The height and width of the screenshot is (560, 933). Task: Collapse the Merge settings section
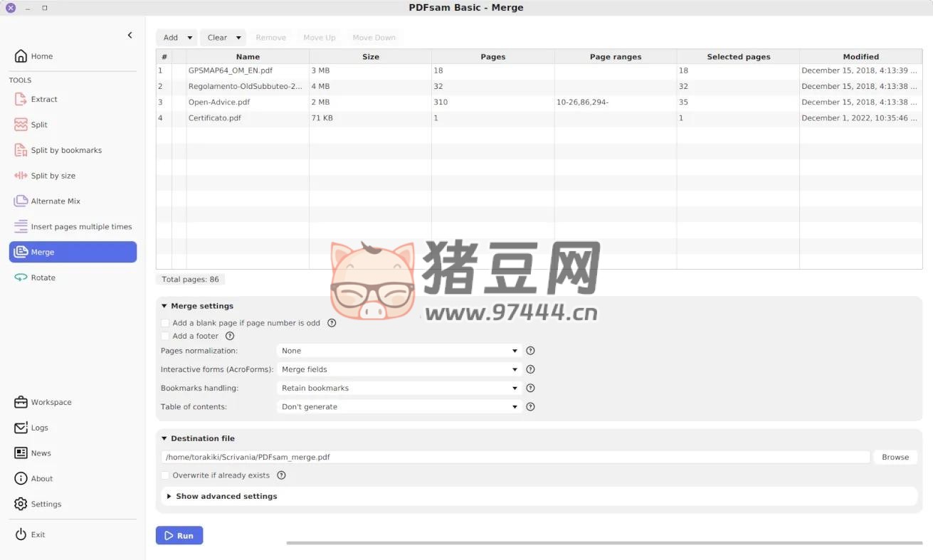(x=164, y=306)
